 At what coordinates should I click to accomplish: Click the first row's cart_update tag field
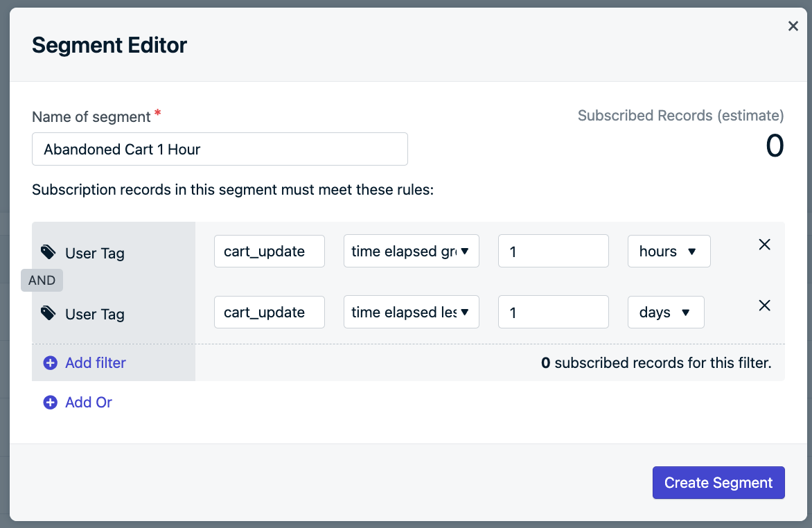269,251
